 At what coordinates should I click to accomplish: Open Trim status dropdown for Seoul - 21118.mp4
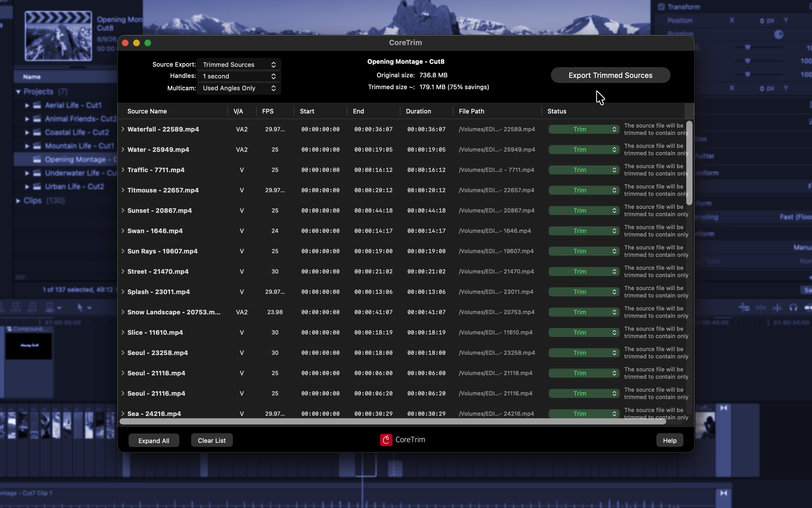coord(584,373)
